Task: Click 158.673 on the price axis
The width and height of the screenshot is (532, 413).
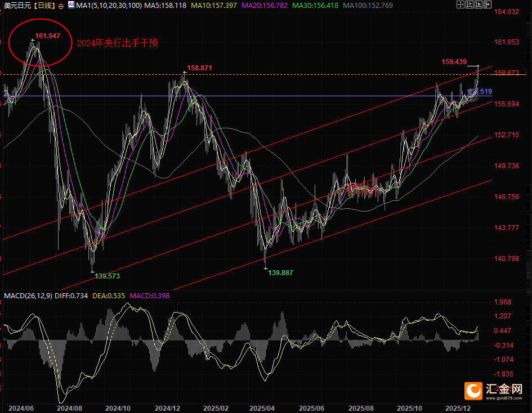Action: click(x=506, y=73)
